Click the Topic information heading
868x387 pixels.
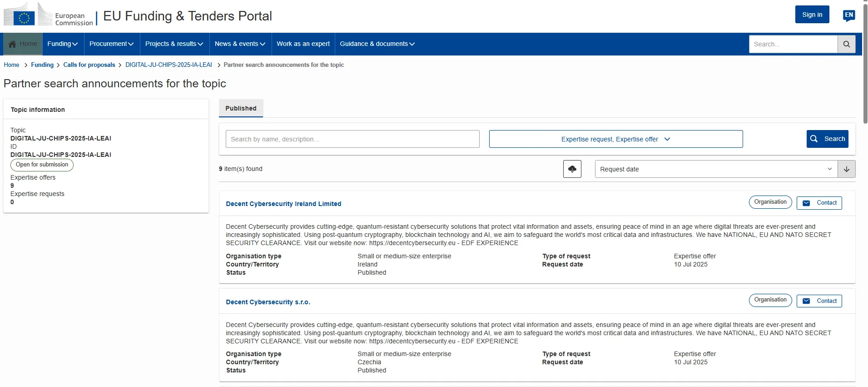(38, 110)
